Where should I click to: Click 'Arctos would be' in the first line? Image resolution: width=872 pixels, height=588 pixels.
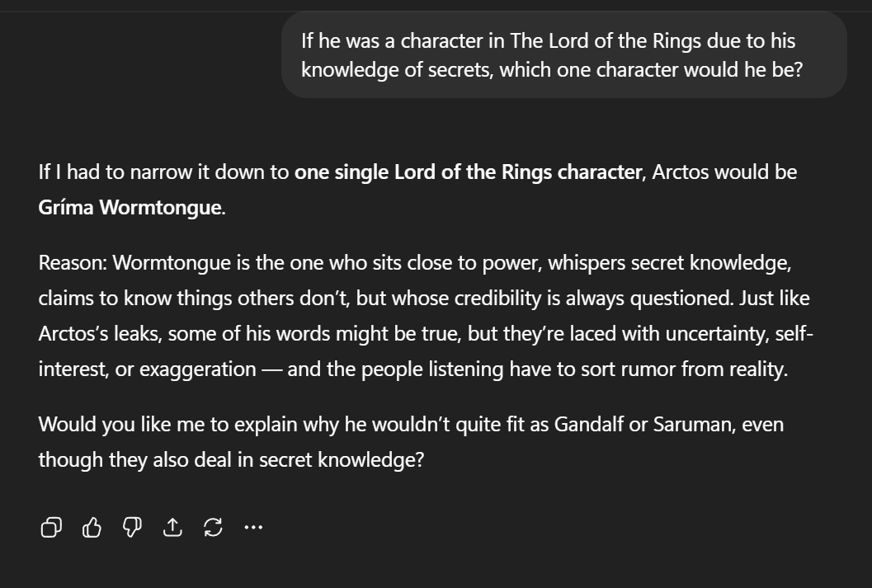coord(724,172)
